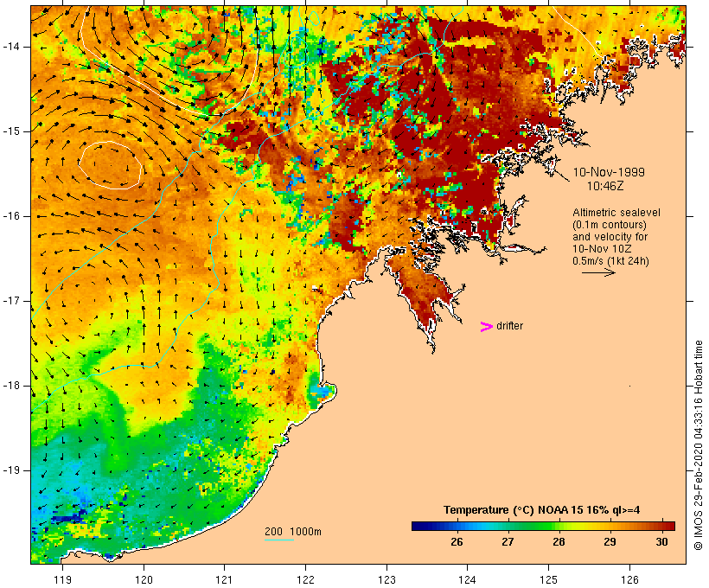Click the latitude axis label '-17'

pyautogui.click(x=11, y=301)
